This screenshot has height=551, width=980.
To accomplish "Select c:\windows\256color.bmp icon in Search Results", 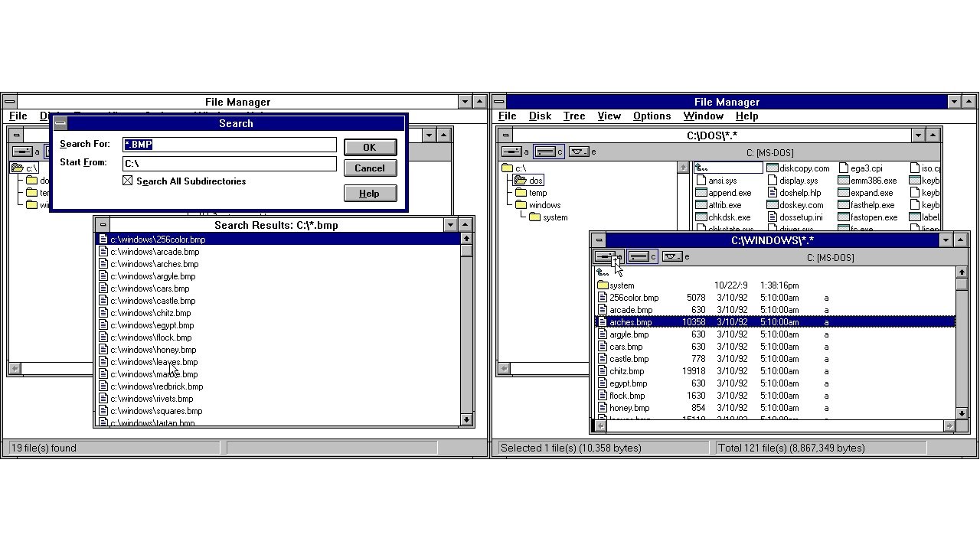I will [x=103, y=240].
